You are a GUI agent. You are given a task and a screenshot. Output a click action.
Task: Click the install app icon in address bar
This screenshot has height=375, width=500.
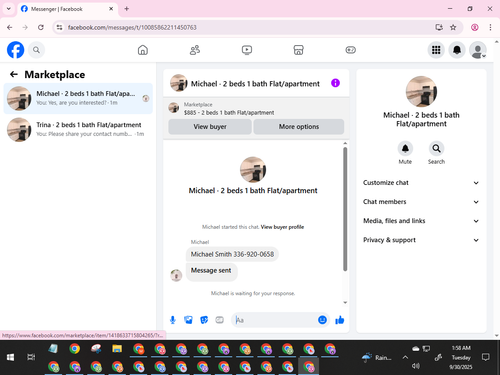(x=439, y=27)
